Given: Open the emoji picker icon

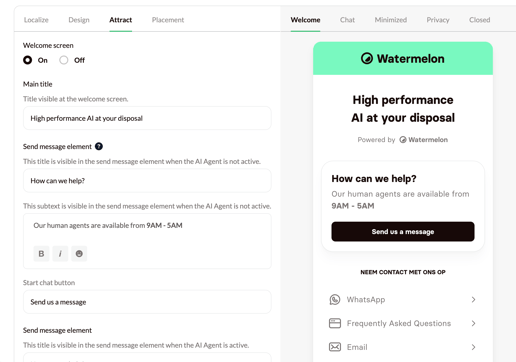Looking at the screenshot, I should [x=79, y=254].
